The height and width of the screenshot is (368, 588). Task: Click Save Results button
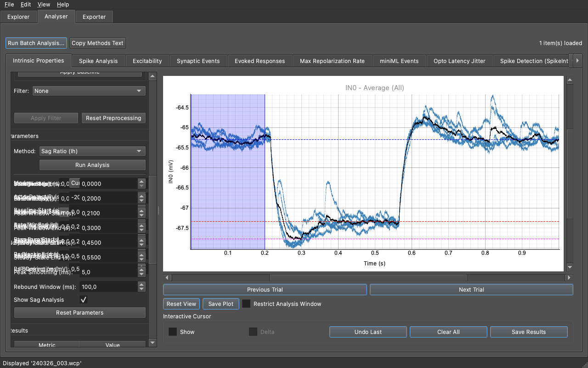tap(529, 332)
